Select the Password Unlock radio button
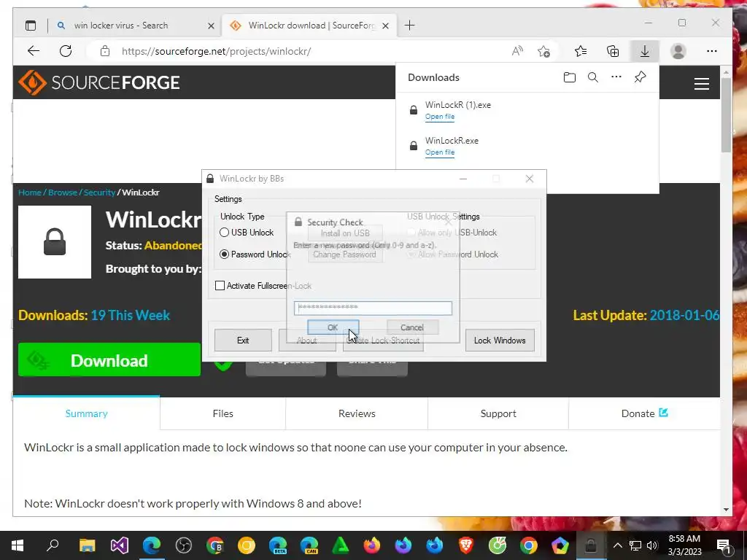The height and width of the screenshot is (560, 747). [x=224, y=254]
